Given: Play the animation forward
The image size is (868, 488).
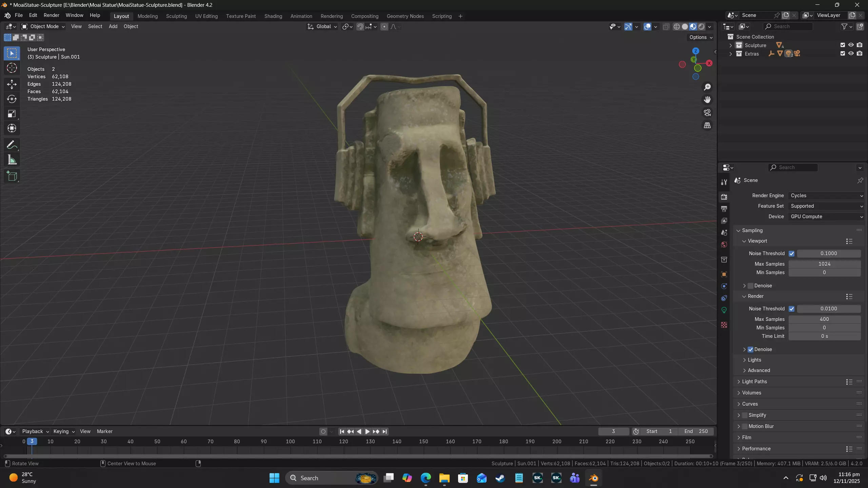Looking at the screenshot, I should pos(368,431).
